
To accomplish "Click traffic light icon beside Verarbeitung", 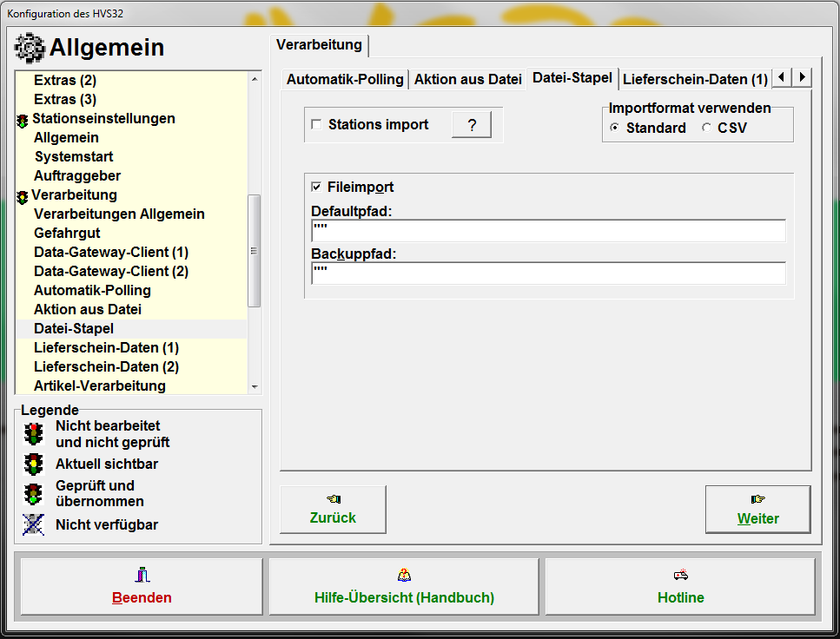I will tap(23, 196).
